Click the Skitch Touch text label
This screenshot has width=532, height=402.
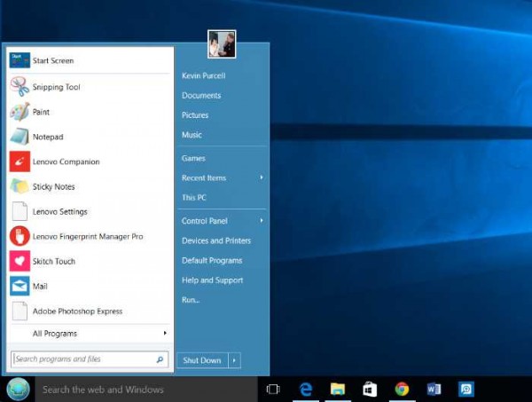pyautogui.click(x=54, y=261)
